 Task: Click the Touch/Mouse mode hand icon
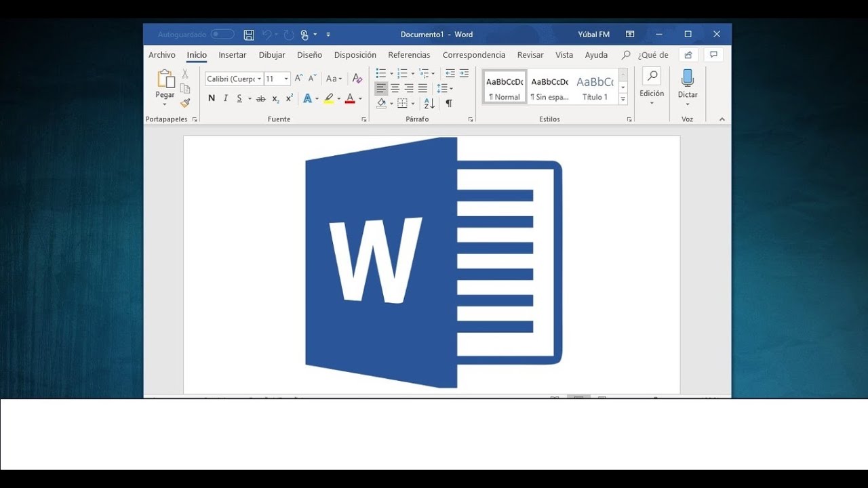305,35
